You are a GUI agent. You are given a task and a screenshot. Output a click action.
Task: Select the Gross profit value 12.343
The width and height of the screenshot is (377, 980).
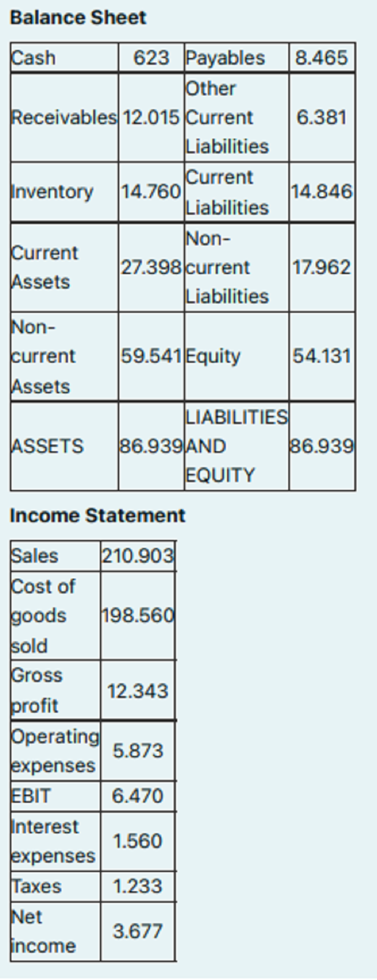point(138,691)
